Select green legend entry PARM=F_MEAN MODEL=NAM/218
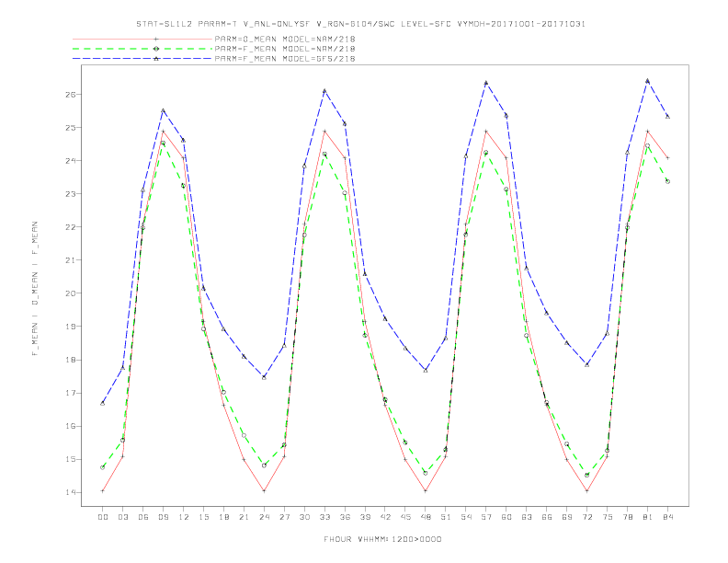 285,49
